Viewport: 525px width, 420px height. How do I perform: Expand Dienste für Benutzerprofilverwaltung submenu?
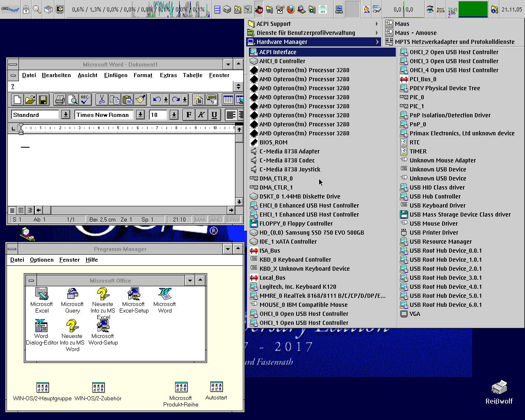click(314, 33)
